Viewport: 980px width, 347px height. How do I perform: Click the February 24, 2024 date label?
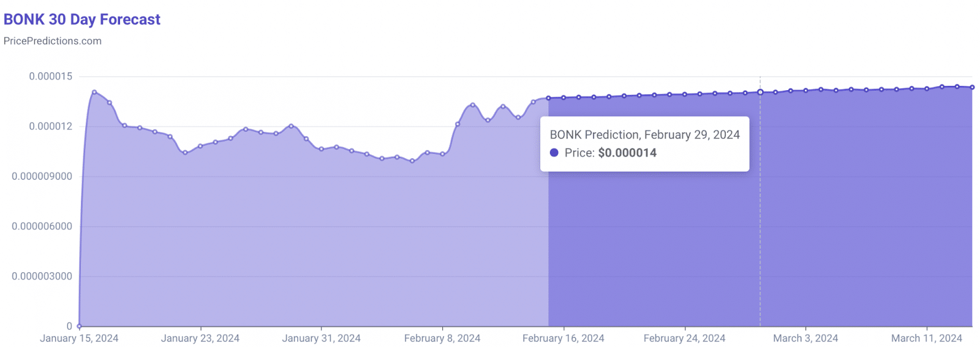684,338
